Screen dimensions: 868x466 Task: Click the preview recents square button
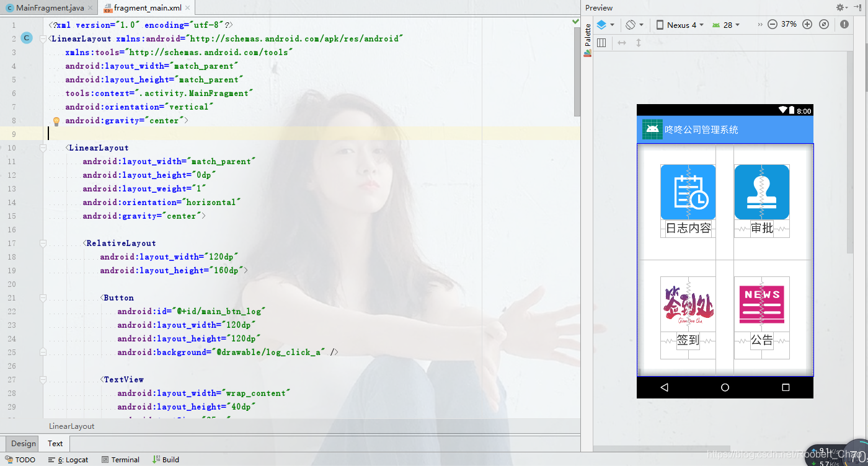click(786, 387)
